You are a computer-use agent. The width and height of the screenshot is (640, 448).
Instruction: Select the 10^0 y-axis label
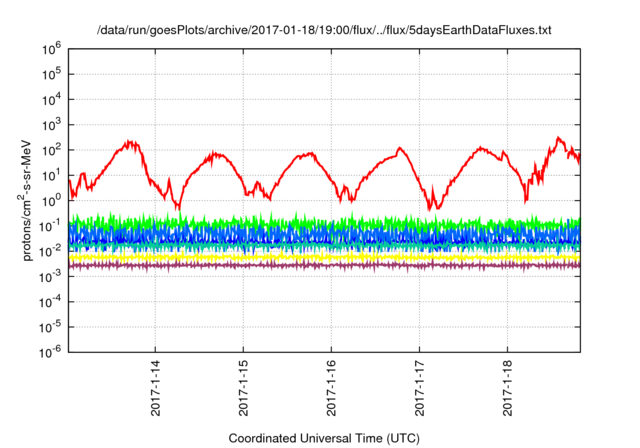tap(52, 201)
